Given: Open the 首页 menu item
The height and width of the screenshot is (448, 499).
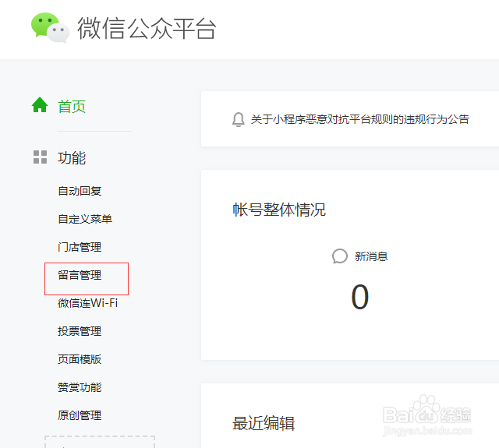Looking at the screenshot, I should tap(72, 107).
